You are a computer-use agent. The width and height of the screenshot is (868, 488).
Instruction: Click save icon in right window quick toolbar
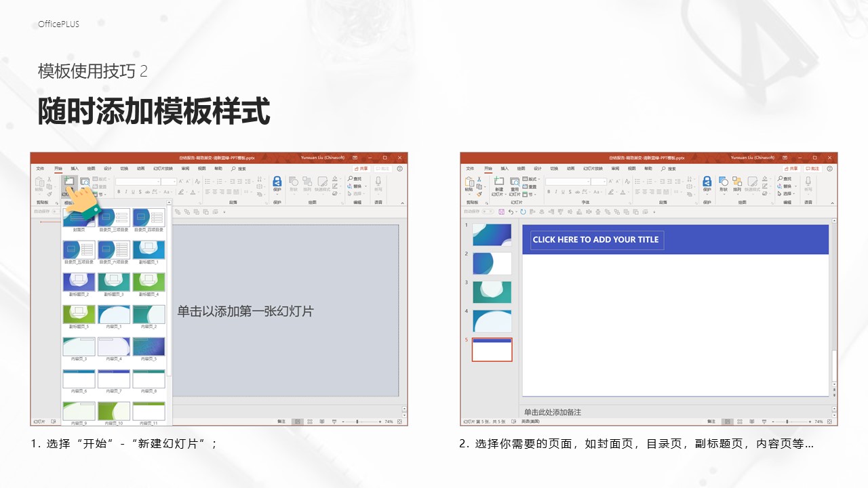(501, 211)
